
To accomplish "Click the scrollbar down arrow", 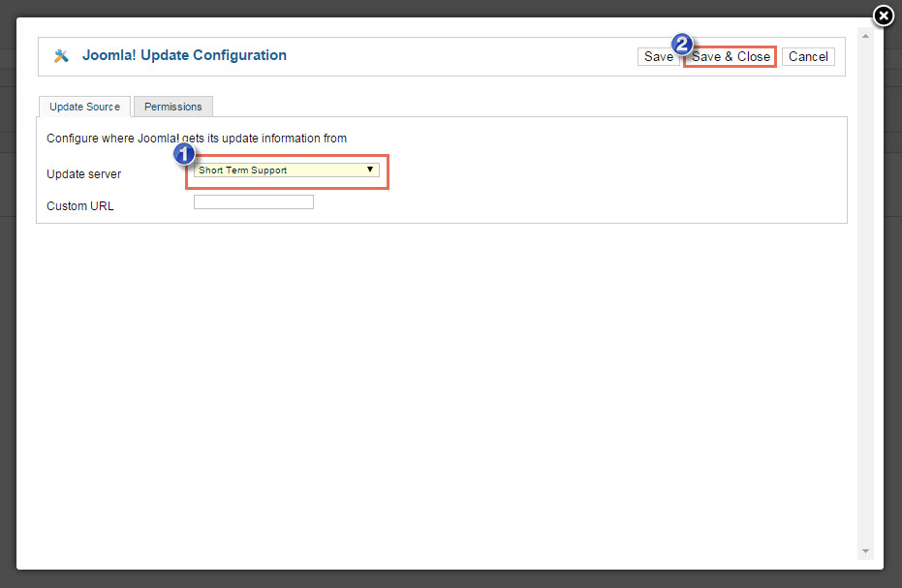I will pos(865,551).
